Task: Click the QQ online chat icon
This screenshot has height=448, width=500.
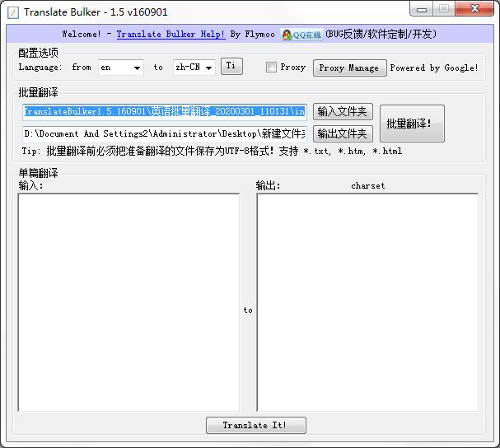Action: coord(301,35)
